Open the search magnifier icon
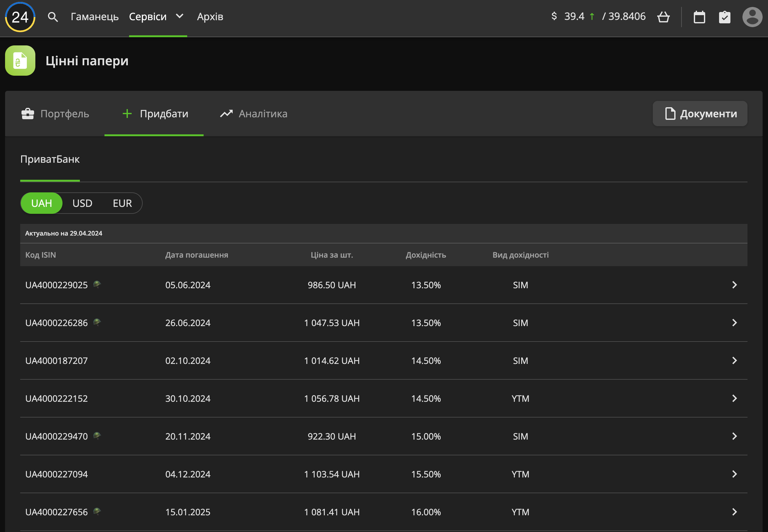 [53, 17]
